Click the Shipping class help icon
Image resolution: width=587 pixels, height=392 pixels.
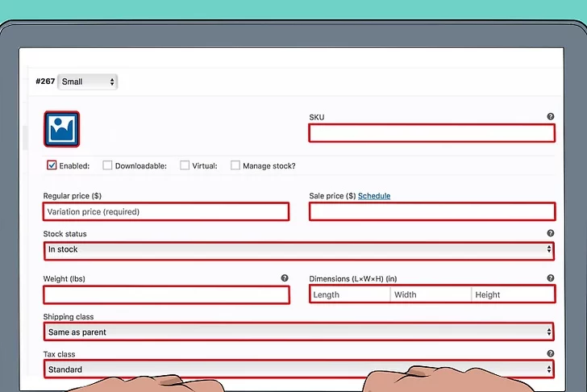coord(551,317)
